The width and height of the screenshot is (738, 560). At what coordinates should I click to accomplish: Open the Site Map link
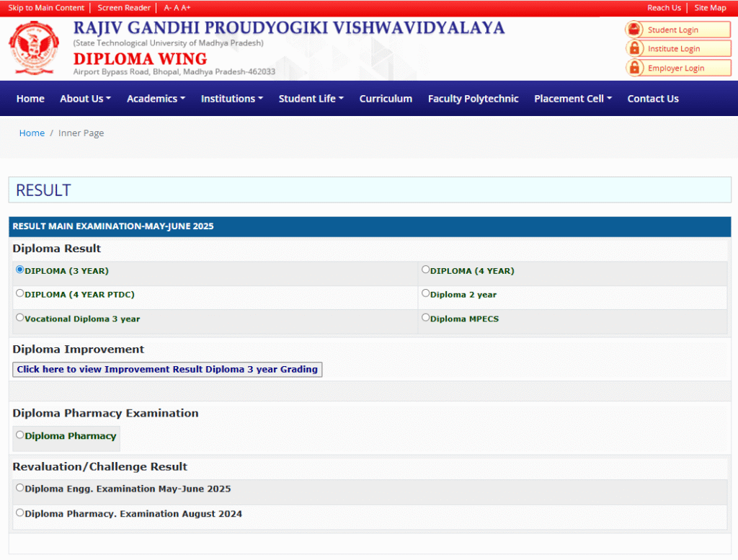[x=710, y=8]
